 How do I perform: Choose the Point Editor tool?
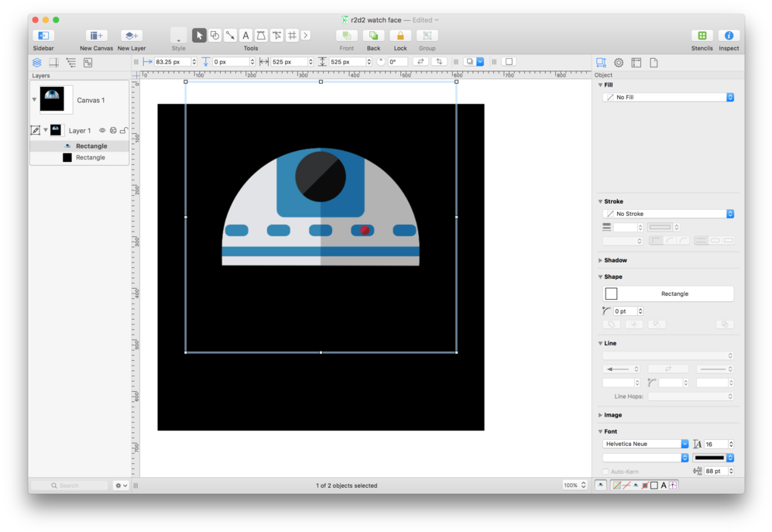click(x=276, y=36)
